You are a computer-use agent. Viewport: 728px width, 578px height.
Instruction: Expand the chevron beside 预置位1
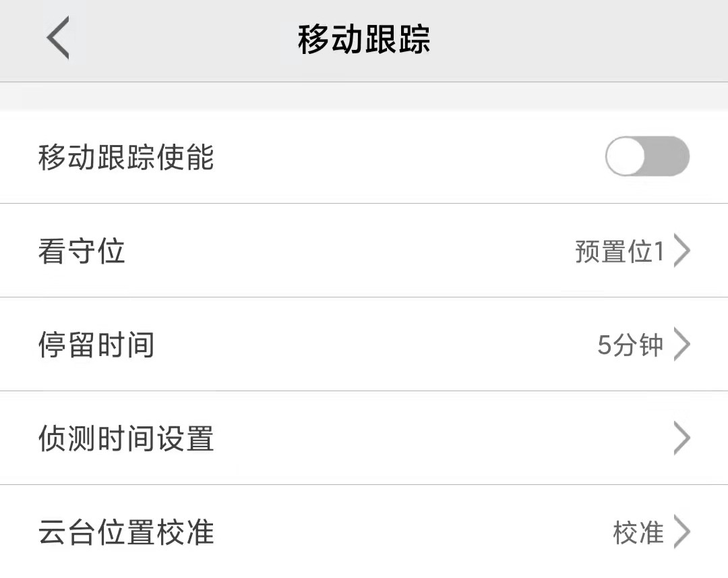tap(682, 251)
